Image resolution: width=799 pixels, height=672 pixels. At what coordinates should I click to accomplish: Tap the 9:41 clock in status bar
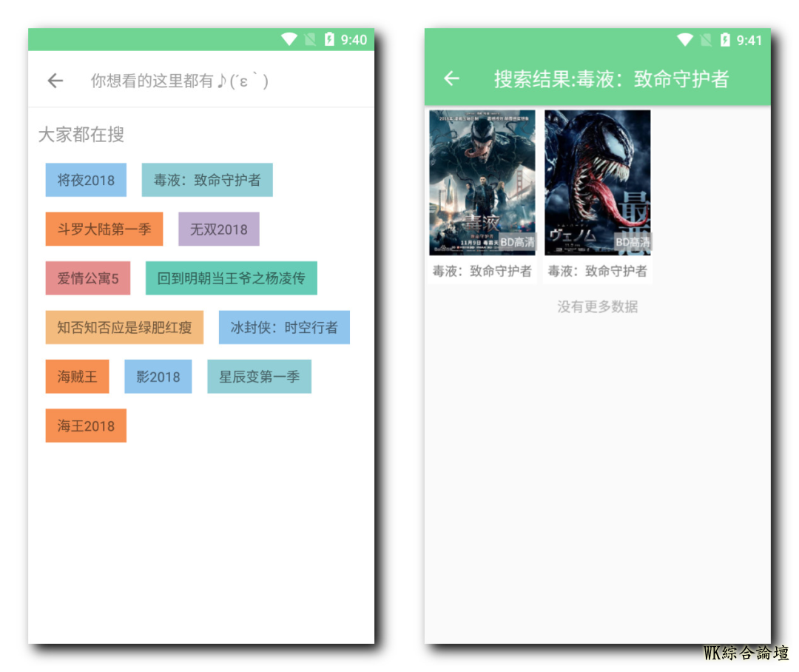point(749,40)
